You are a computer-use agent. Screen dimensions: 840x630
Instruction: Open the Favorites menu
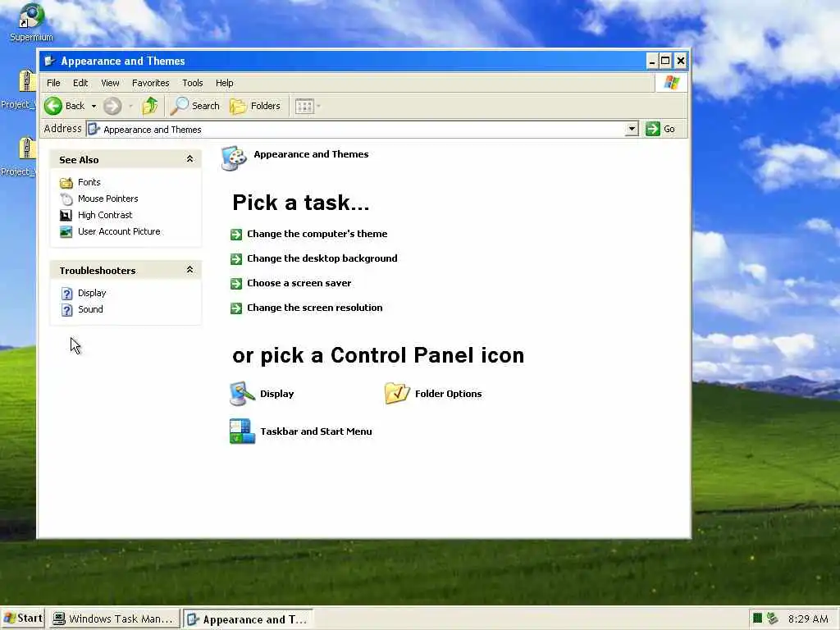point(151,83)
